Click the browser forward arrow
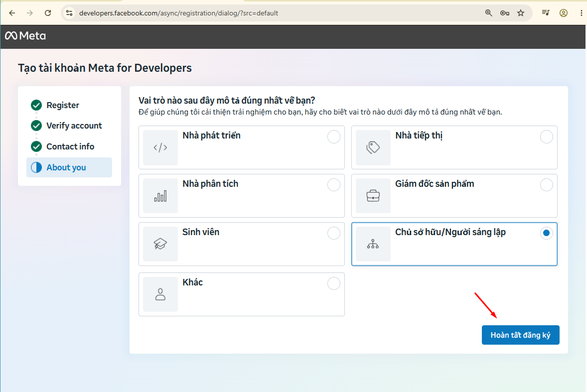Viewport: 587px width, 392px height. [x=30, y=13]
